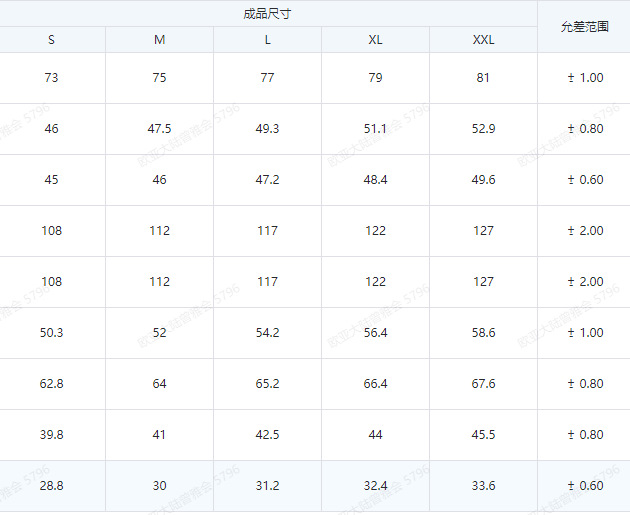Viewport: 630px width, 515px height.
Task: Click the XXL size column header
Action: pos(483,40)
